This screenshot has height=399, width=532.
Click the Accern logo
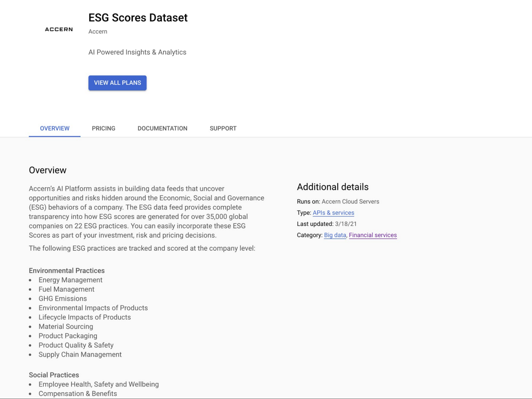pyautogui.click(x=59, y=29)
